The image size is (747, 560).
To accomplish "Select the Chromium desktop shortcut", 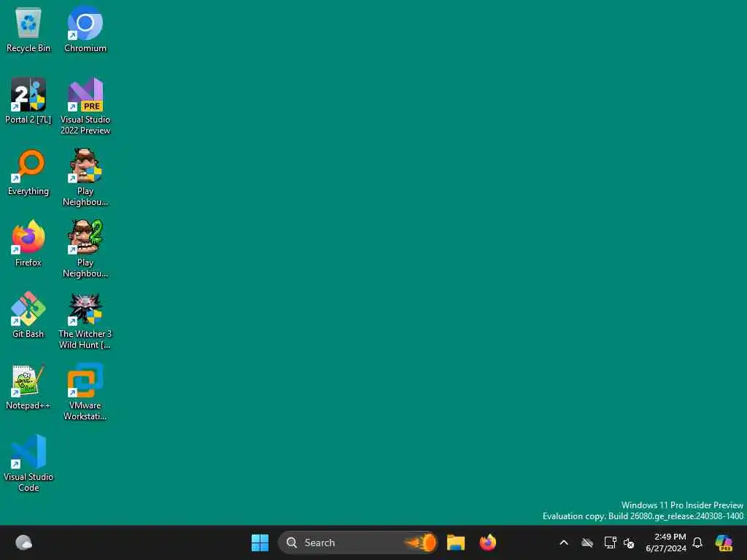I will point(85,29).
